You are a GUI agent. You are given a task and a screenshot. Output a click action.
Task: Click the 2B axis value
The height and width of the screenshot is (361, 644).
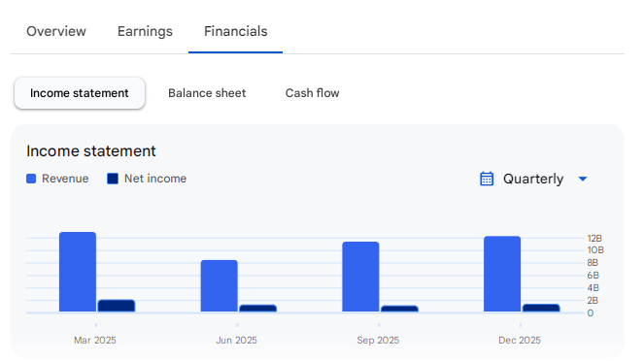(593, 301)
